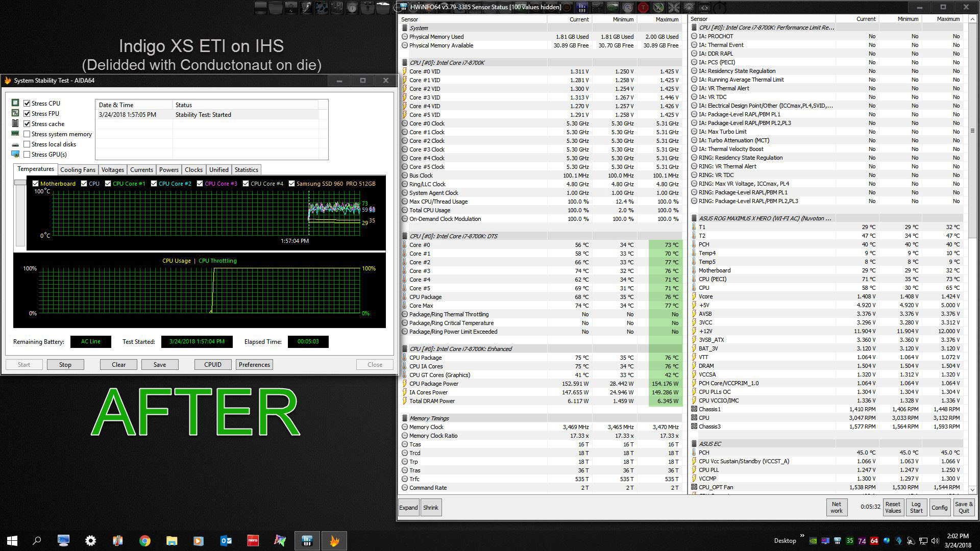Click Log Start in HWiNFO

916,507
